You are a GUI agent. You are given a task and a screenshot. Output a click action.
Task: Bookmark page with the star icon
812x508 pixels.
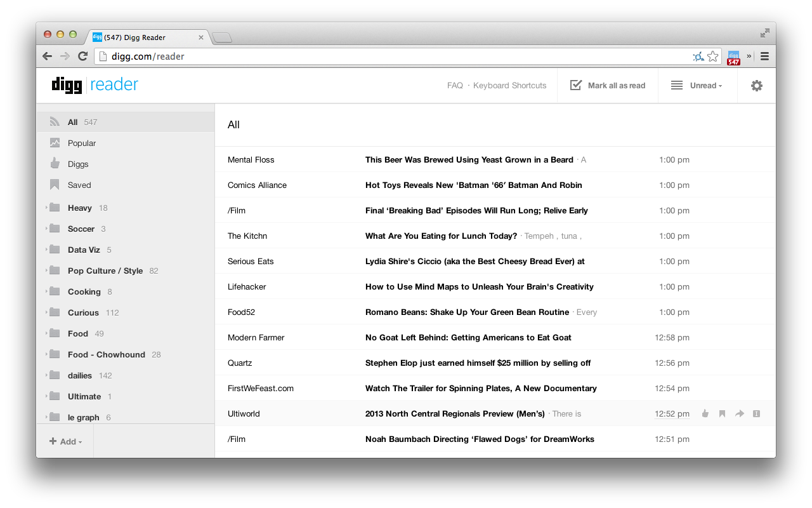pos(713,56)
